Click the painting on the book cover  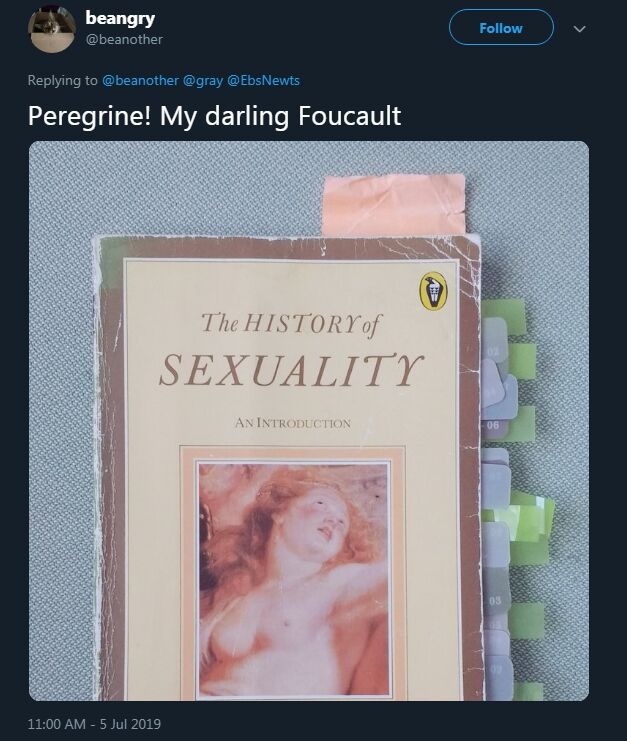(x=294, y=580)
